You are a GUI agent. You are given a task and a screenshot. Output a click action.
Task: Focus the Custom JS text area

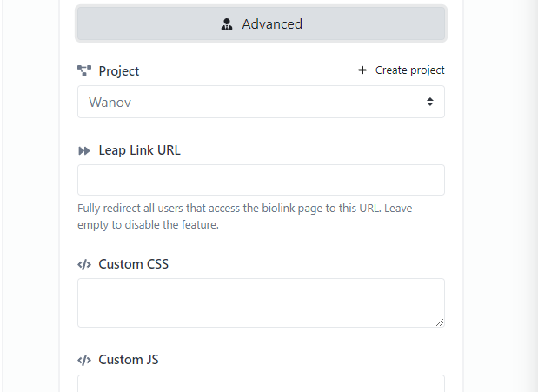(261, 384)
